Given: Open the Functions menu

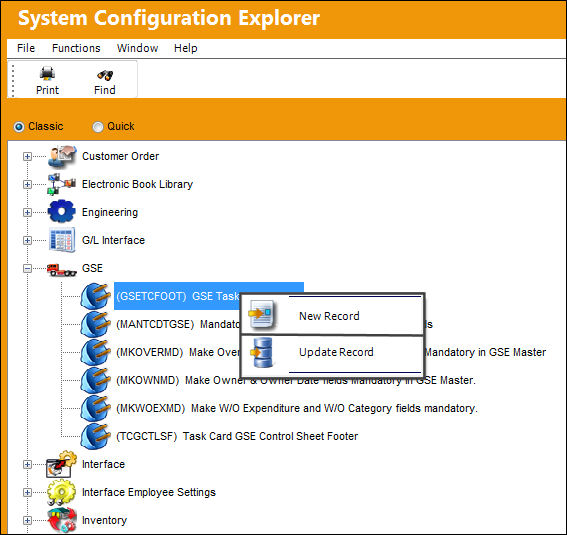Looking at the screenshot, I should coord(76,48).
